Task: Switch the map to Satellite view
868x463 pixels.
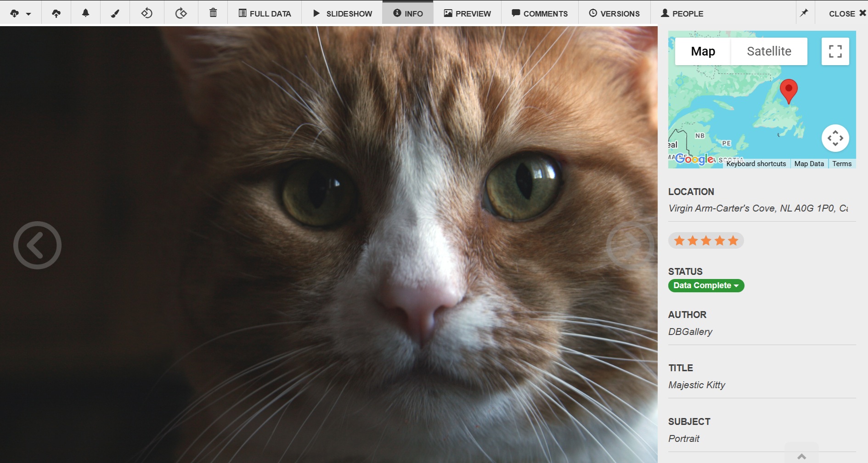Action: click(x=769, y=51)
